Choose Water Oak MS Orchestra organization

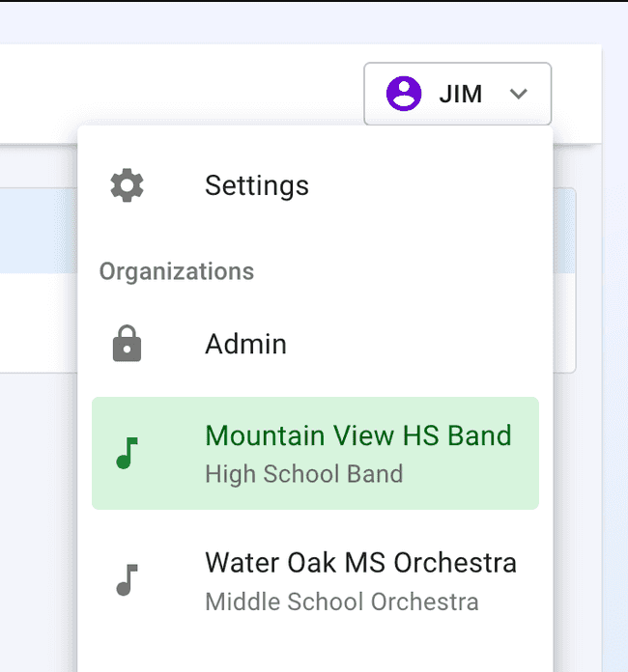pos(360,563)
